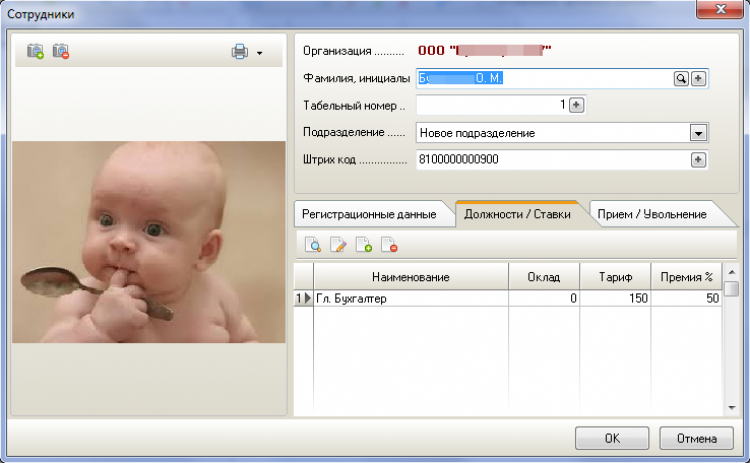Viewport: 750px width, 463px height.
Task: Confirm with the OK button
Action: 612,438
